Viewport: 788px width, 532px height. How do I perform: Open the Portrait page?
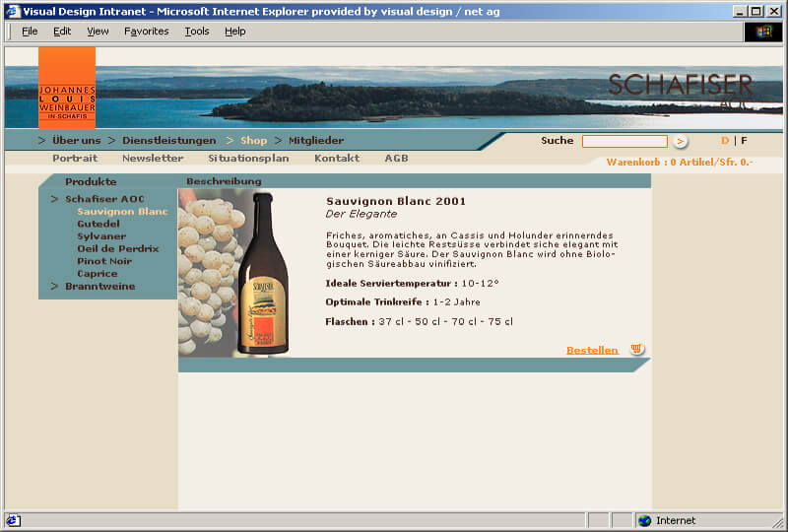click(75, 158)
